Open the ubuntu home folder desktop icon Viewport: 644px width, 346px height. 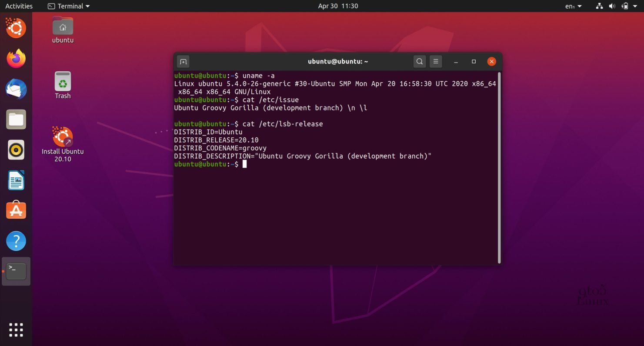63,30
